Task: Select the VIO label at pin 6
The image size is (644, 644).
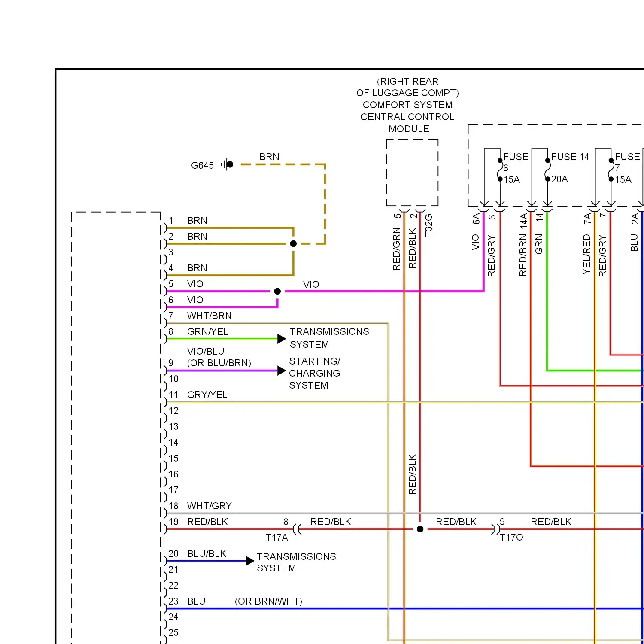Action: [x=195, y=300]
